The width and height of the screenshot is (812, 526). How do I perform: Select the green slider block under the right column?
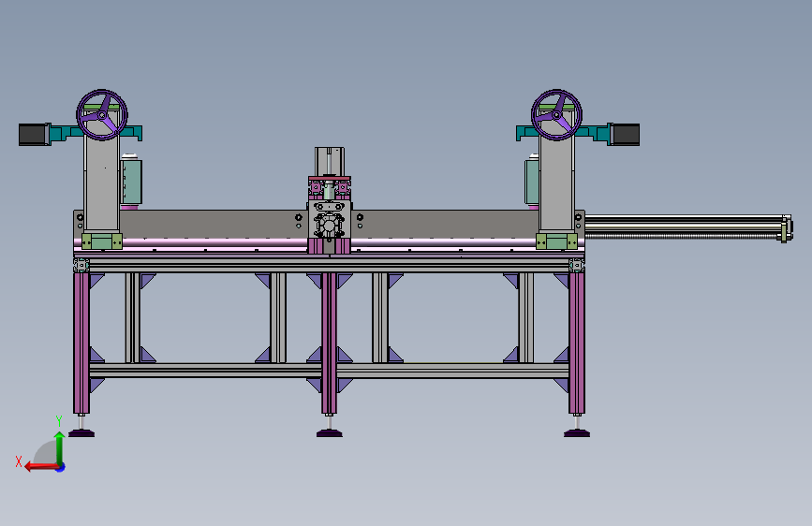[x=556, y=241]
